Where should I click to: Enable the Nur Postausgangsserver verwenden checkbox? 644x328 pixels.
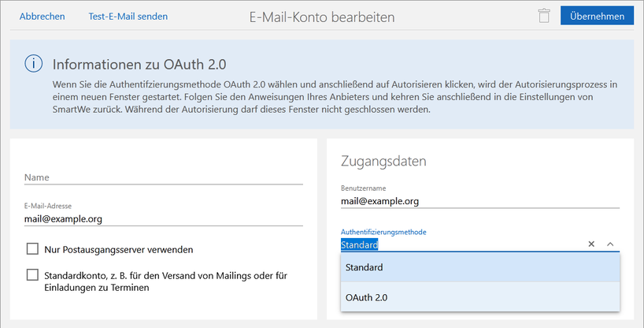pyautogui.click(x=32, y=249)
